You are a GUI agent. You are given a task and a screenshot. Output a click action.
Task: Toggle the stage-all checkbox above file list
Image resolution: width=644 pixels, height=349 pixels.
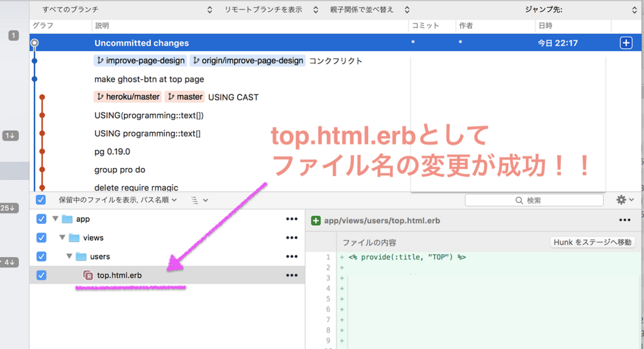coord(41,200)
